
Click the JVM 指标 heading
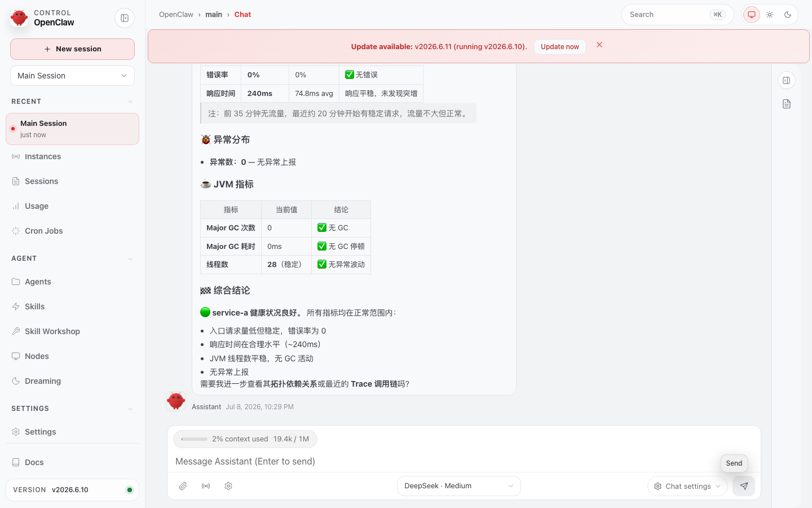(227, 184)
